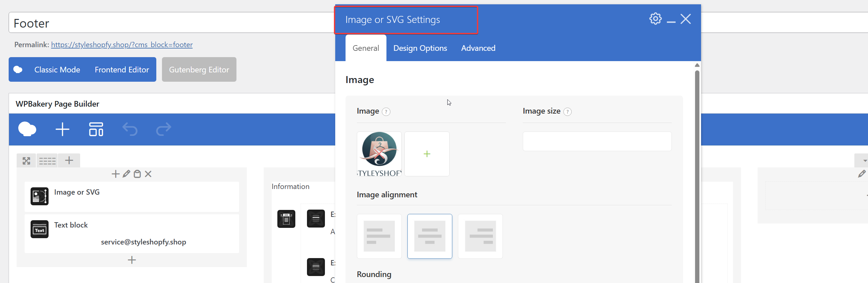Undo the last change in WPBakery
The width and height of the screenshot is (868, 283).
tap(130, 129)
